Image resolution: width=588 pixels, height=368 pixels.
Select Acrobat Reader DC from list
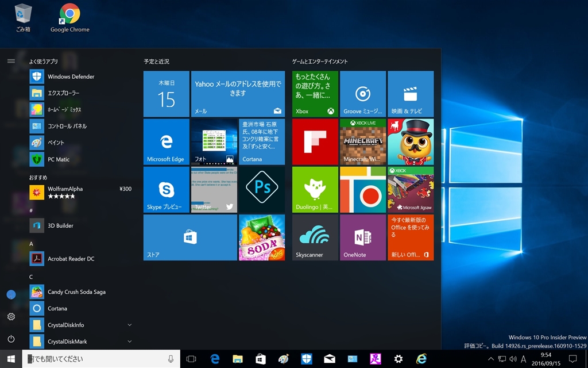[x=71, y=259]
